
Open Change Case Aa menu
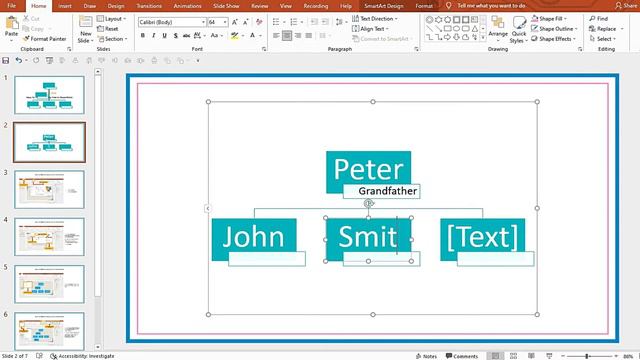(216, 36)
